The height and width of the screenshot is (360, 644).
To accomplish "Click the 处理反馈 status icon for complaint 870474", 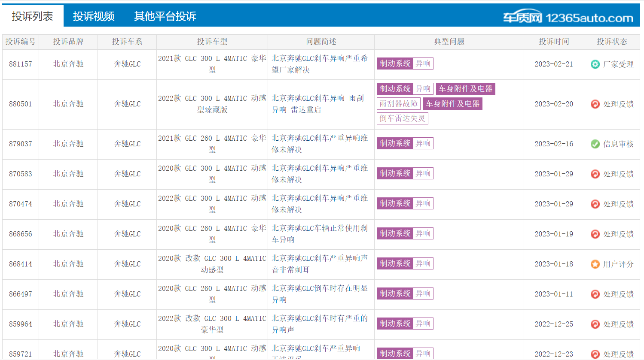I will tap(595, 204).
